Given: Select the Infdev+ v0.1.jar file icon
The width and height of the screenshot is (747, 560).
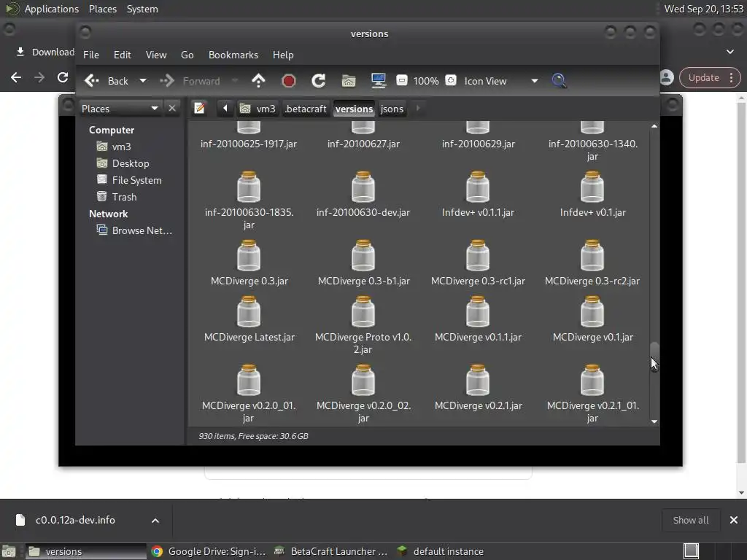Looking at the screenshot, I should [592, 187].
